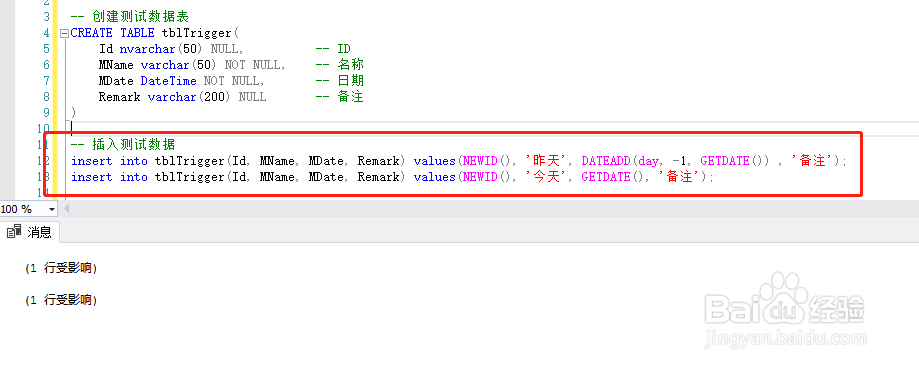This screenshot has width=919, height=370.
Task: Click the insert statement with '今天'
Action: (x=392, y=176)
